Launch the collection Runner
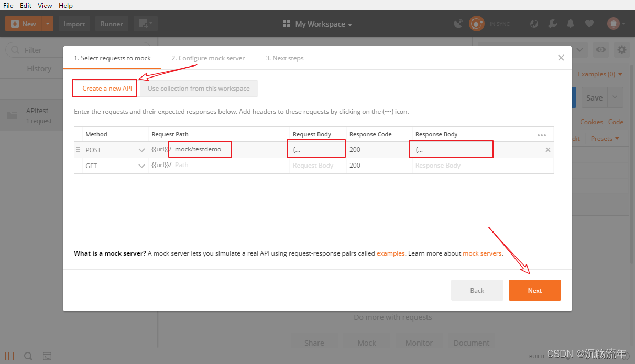The height and width of the screenshot is (364, 635). [x=112, y=24]
